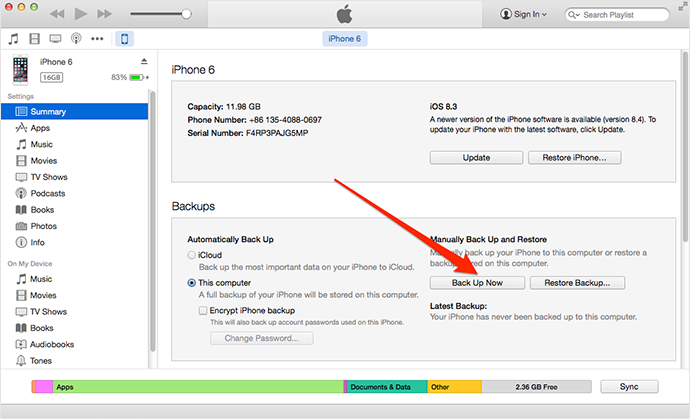Viewport: 690px width, 419px height.
Task: Select the This computer radio button
Action: click(191, 283)
